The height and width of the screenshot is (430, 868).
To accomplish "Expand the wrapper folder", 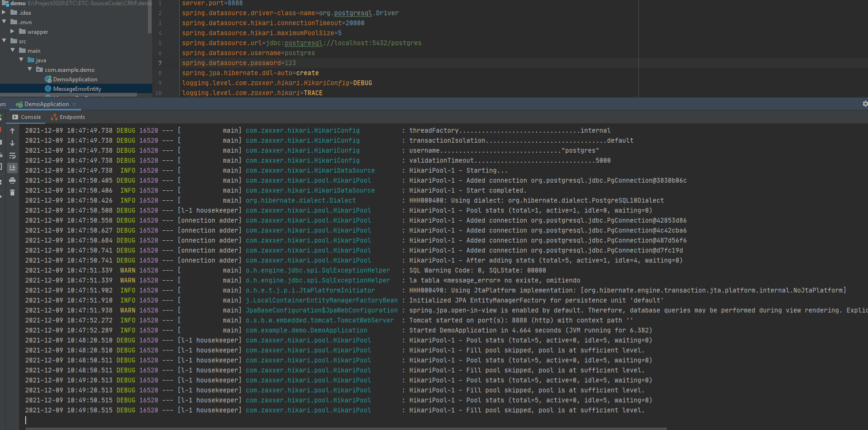I will (x=13, y=31).
